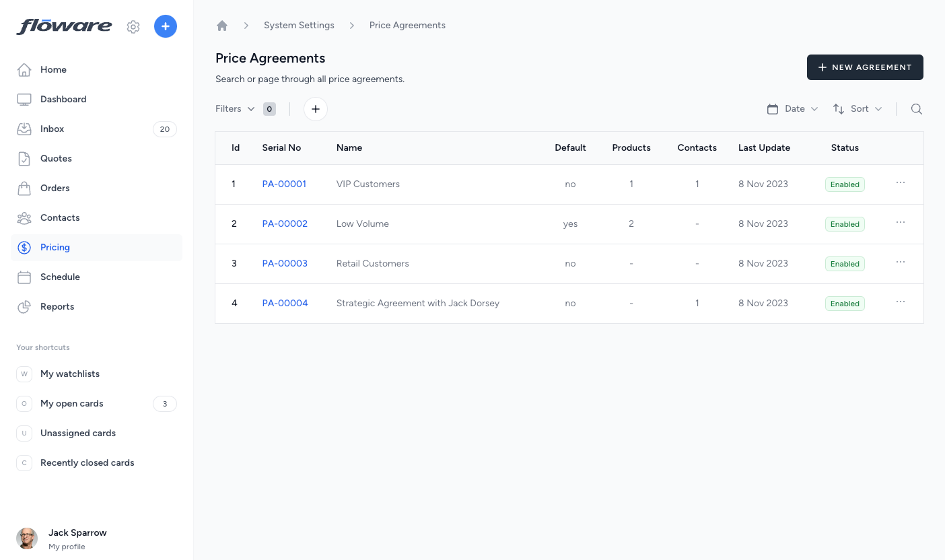Viewport: 945px width, 560px height.
Task: Click the settings gear icon
Action: pos(133,27)
